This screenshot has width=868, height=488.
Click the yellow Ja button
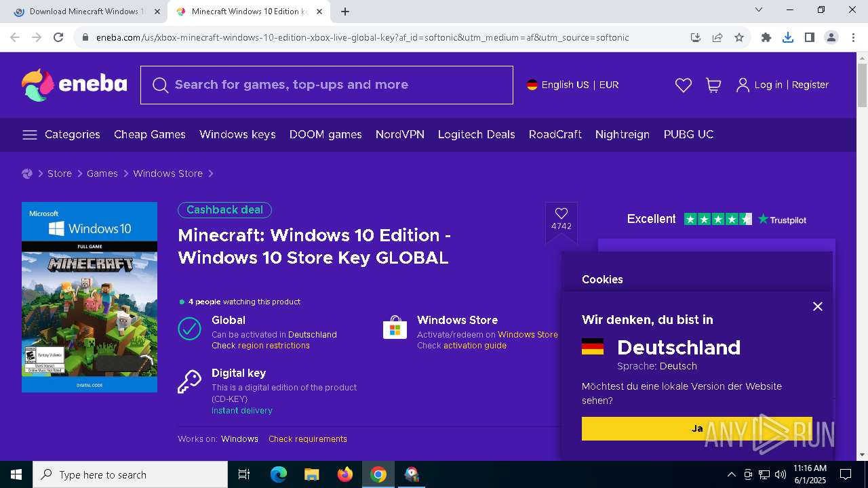point(696,428)
